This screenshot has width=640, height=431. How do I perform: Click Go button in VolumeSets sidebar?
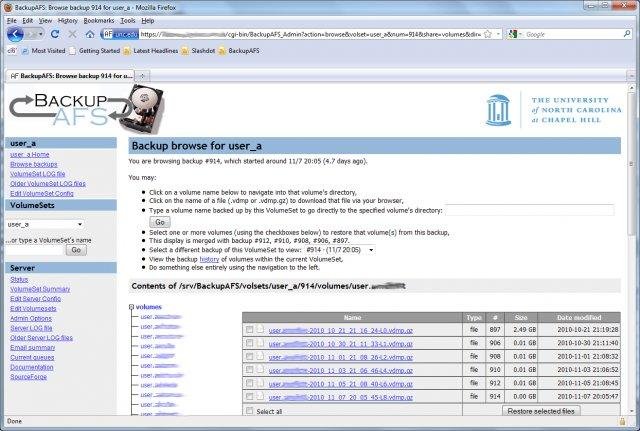point(76,250)
